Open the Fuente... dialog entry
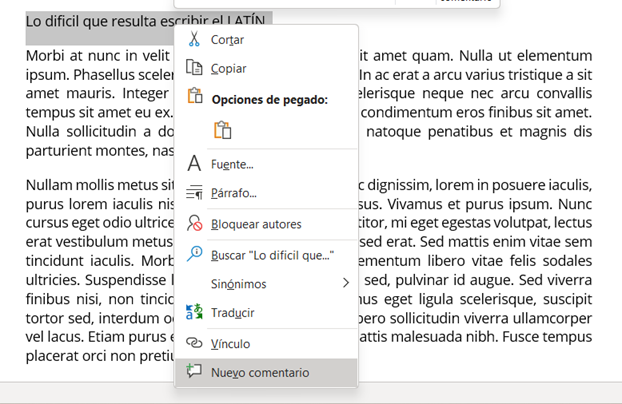Image resolution: width=622 pixels, height=404 pixels. (x=266, y=164)
